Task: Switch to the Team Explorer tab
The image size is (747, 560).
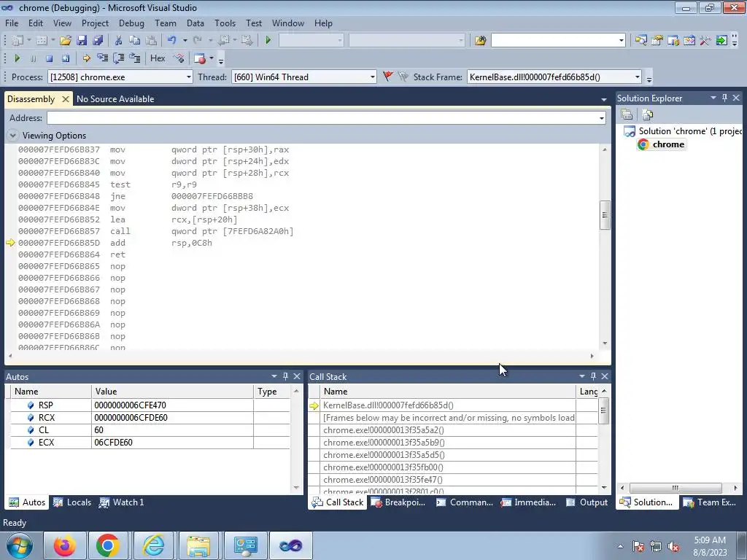Action: [x=710, y=502]
